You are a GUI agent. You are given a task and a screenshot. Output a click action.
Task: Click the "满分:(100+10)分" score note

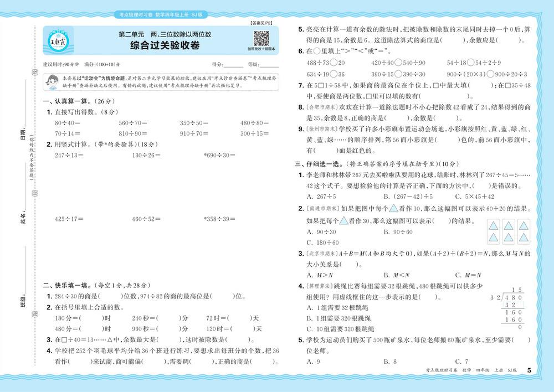[x=102, y=65]
